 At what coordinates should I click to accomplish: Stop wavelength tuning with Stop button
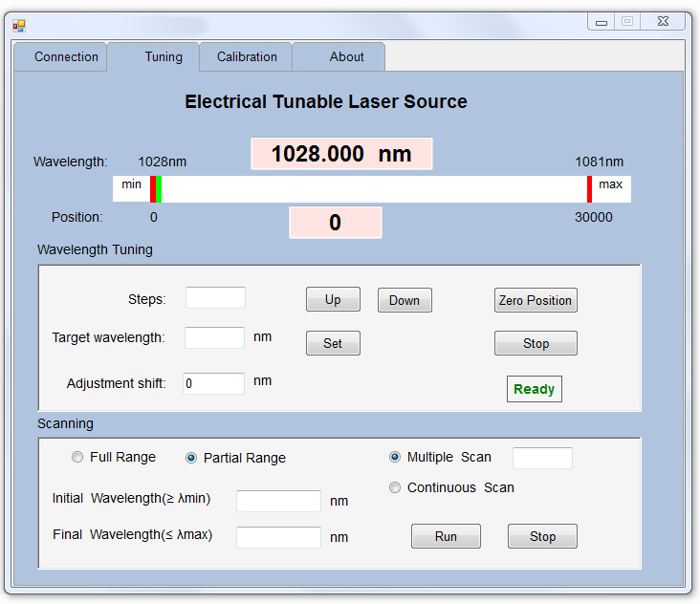pyautogui.click(x=536, y=343)
